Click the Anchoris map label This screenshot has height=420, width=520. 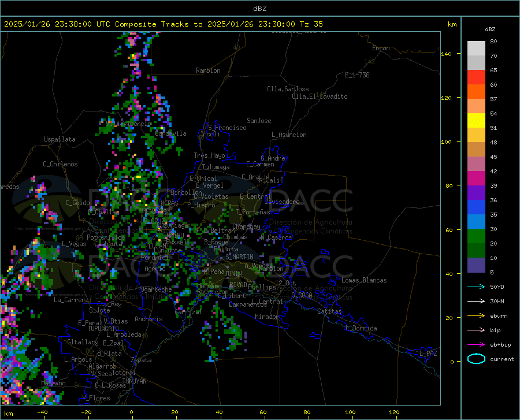pyautogui.click(x=148, y=319)
